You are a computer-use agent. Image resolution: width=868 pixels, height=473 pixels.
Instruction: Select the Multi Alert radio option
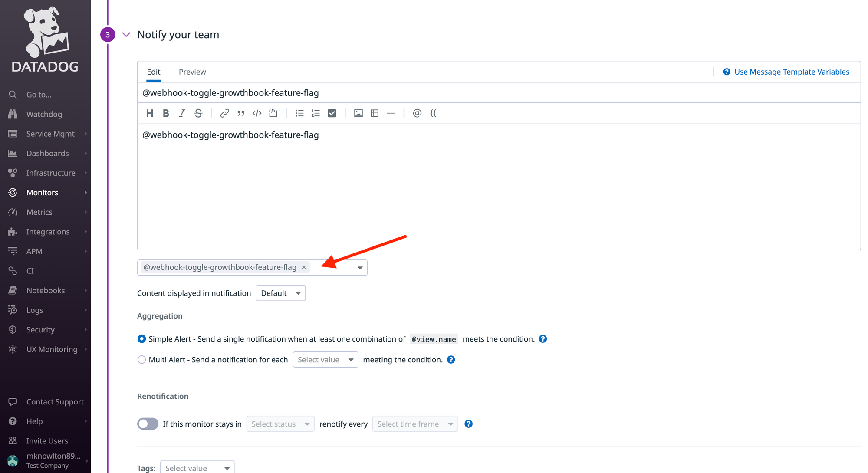pyautogui.click(x=141, y=360)
